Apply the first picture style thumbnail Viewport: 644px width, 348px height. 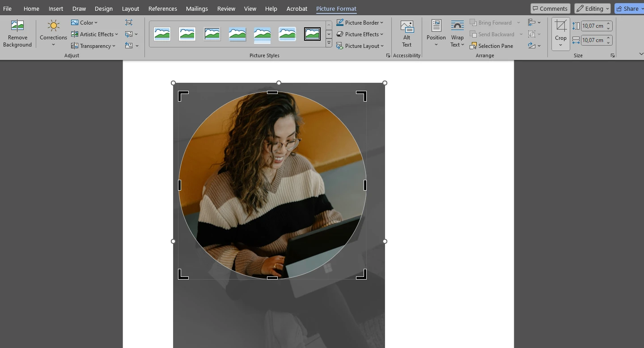pos(162,34)
